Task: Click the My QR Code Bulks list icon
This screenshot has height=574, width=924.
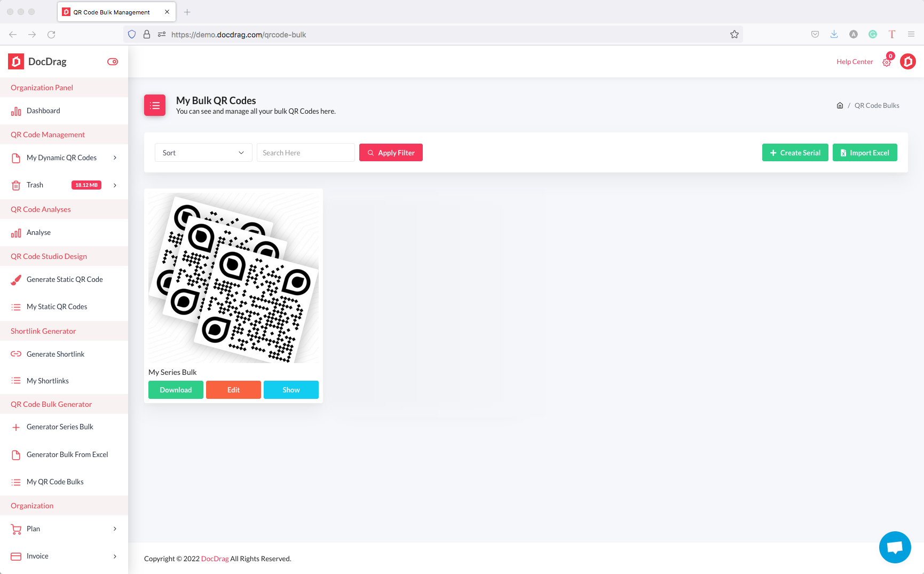Action: pos(16,482)
